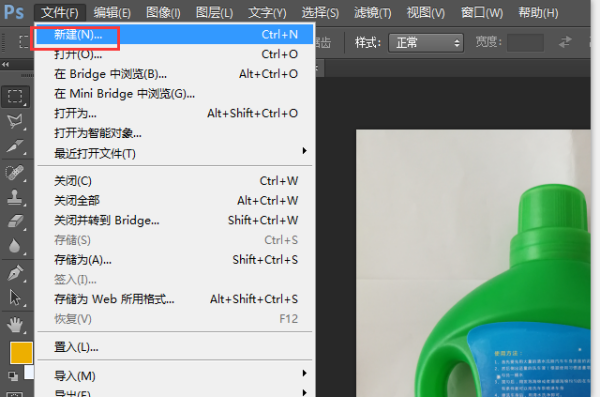This screenshot has width=600, height=397.
Task: Open the 图层(L) menu
Action: click(x=214, y=13)
